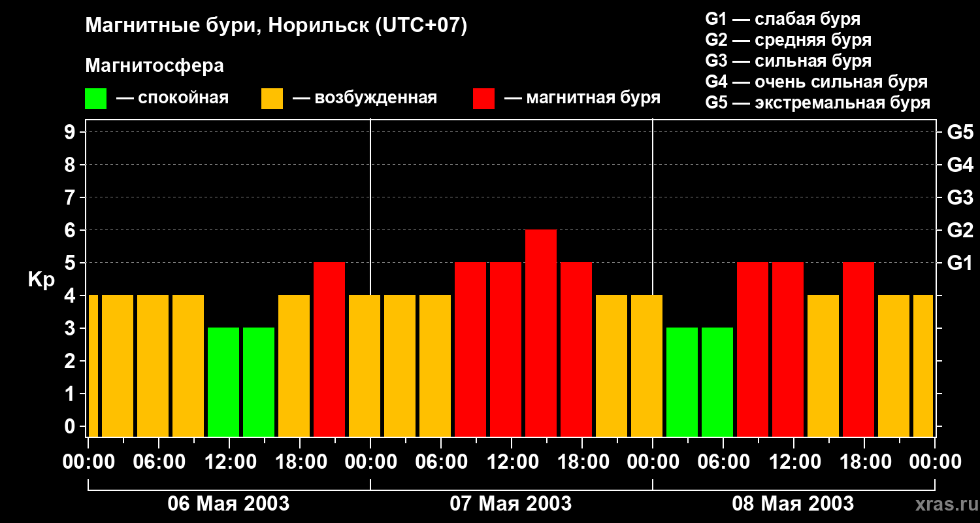Viewport: 980px width, 523px height.
Task: Click the G1 label on the right axis
Action: coord(960,263)
